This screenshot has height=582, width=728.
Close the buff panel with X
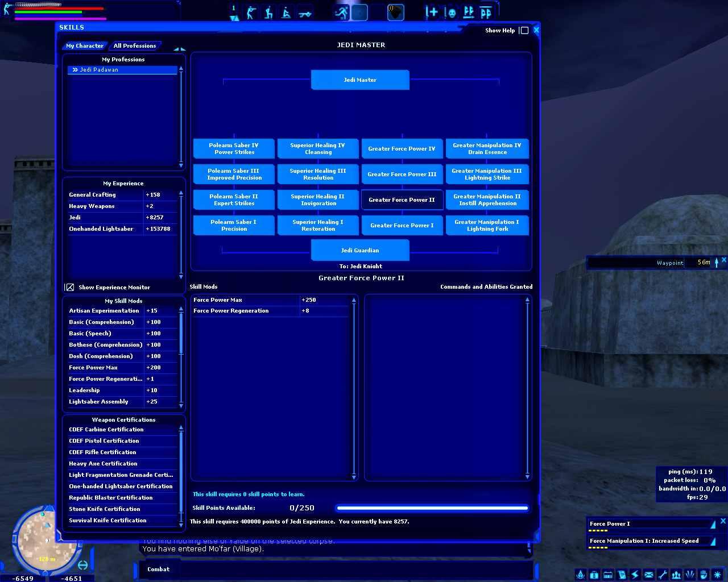click(x=723, y=521)
